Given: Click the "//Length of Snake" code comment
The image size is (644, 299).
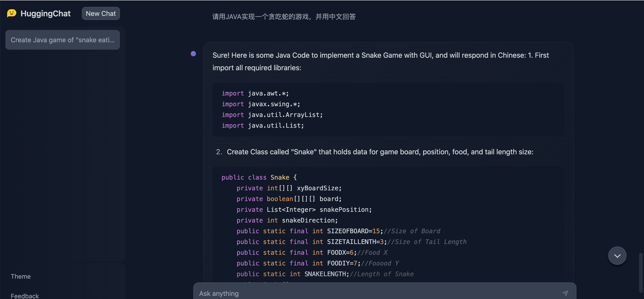Looking at the screenshot, I should 382,274.
